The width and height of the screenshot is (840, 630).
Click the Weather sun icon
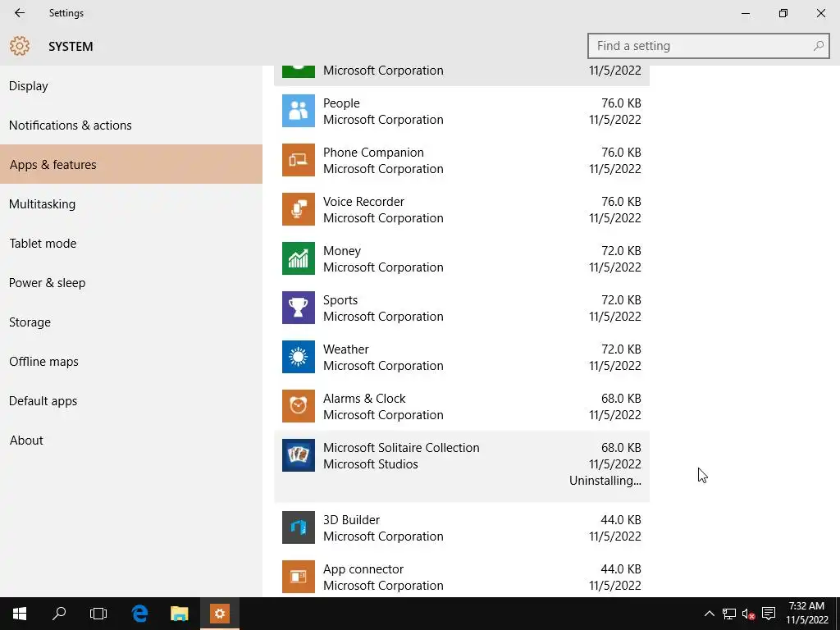click(299, 358)
